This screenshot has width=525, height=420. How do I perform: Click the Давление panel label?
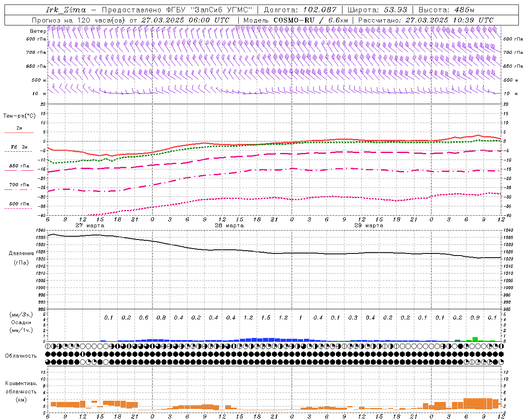tap(21, 253)
